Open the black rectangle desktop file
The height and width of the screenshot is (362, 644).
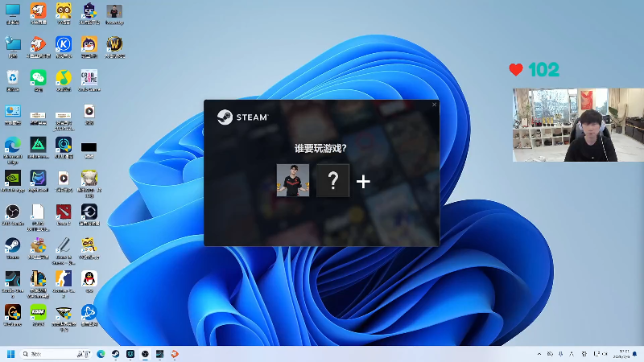89,150
